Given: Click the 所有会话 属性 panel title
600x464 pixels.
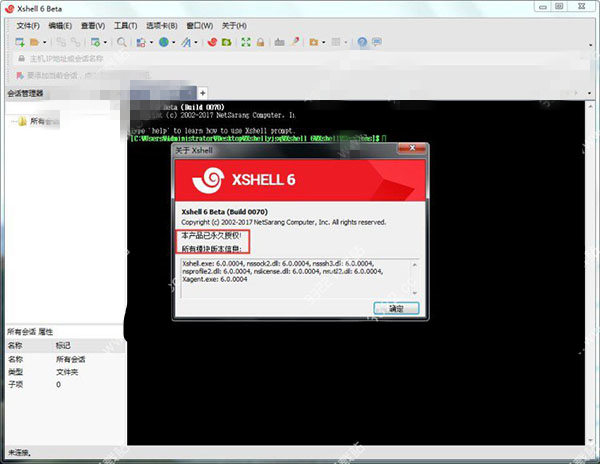Looking at the screenshot, I should coord(30,332).
